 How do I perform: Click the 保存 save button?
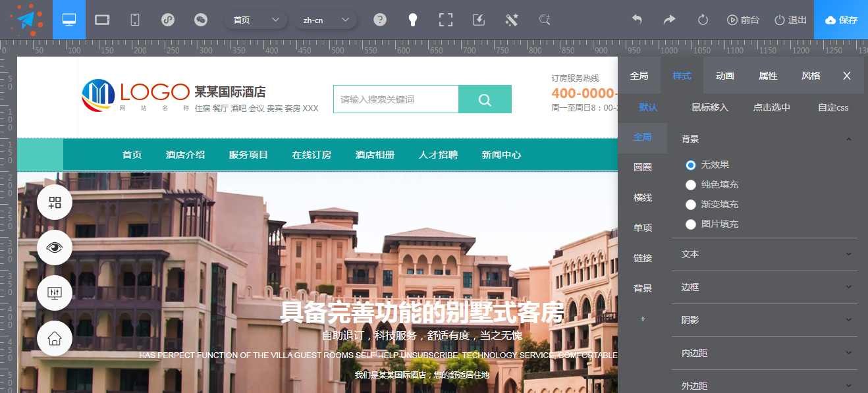[840, 19]
